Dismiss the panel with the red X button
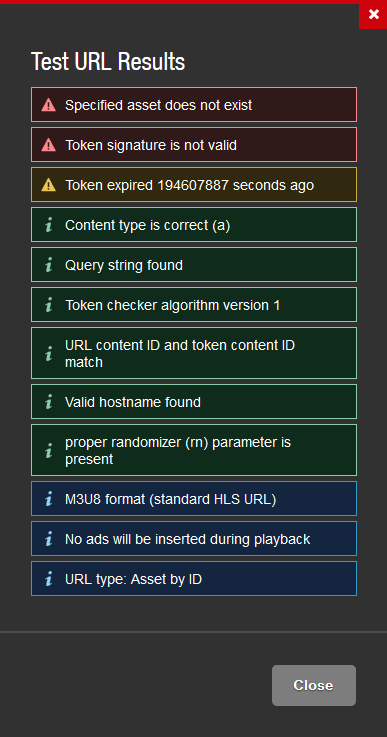This screenshot has width=387, height=737. click(373, 15)
